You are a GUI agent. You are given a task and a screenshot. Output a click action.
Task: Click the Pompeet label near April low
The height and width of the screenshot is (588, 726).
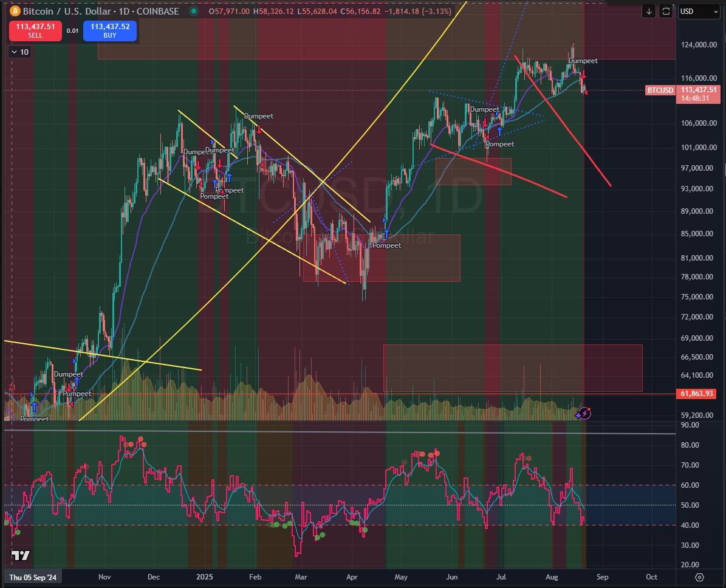pos(386,245)
